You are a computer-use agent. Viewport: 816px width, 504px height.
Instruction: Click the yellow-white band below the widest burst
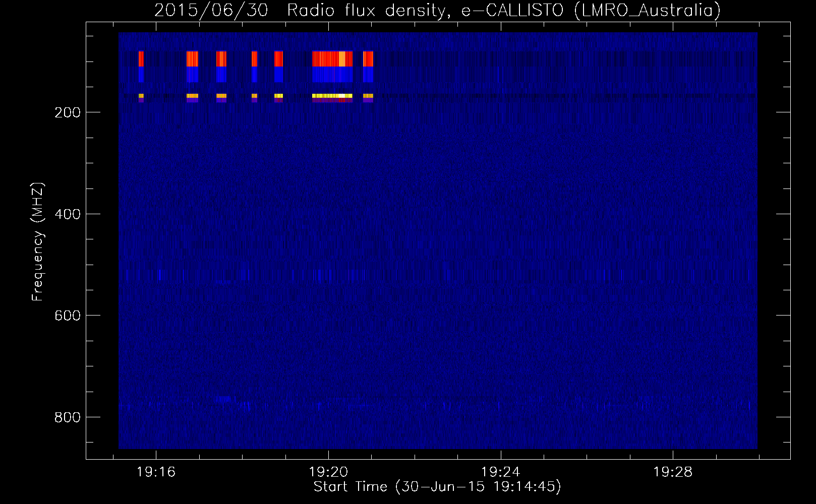[332, 96]
